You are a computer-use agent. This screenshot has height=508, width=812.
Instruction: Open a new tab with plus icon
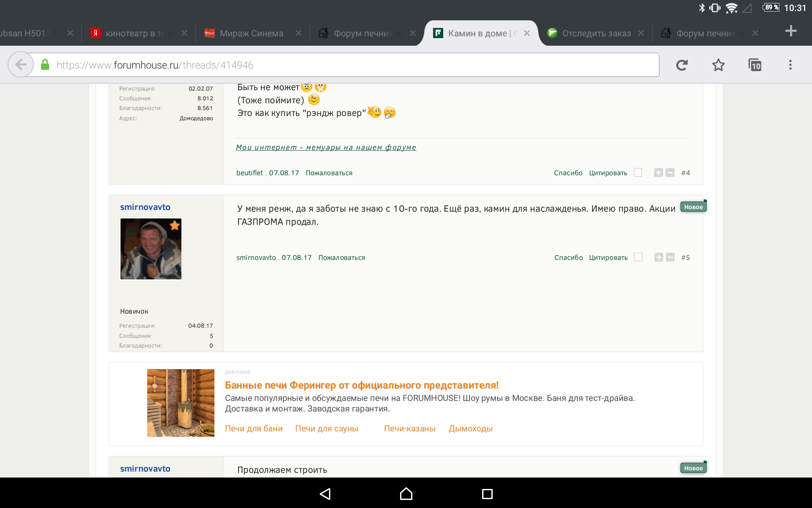point(790,31)
